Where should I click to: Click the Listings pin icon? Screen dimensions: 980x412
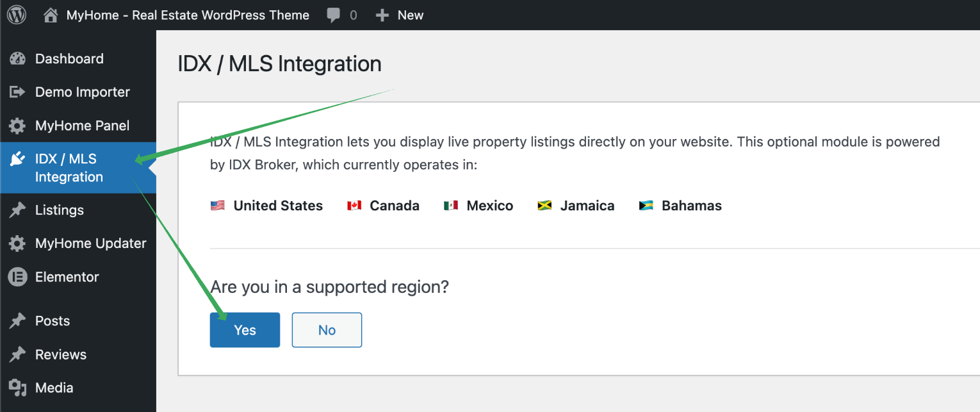click(x=17, y=210)
